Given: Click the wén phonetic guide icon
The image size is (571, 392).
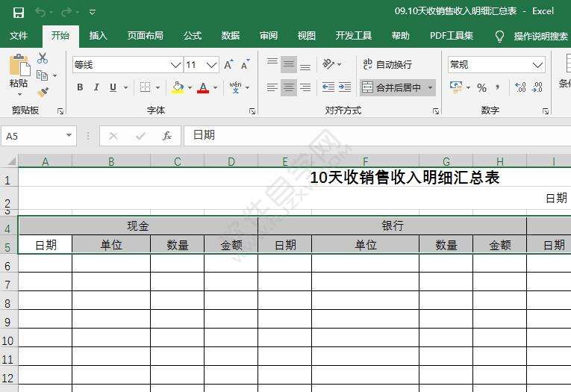Looking at the screenshot, I should point(235,87).
